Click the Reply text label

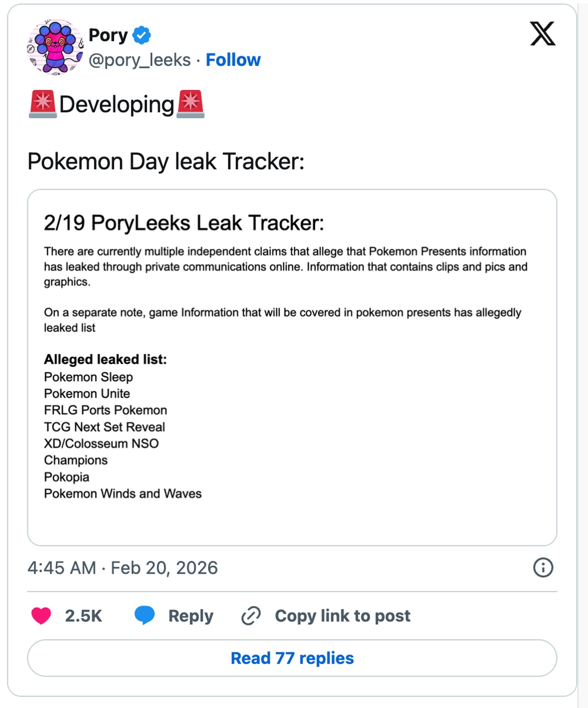tap(191, 616)
